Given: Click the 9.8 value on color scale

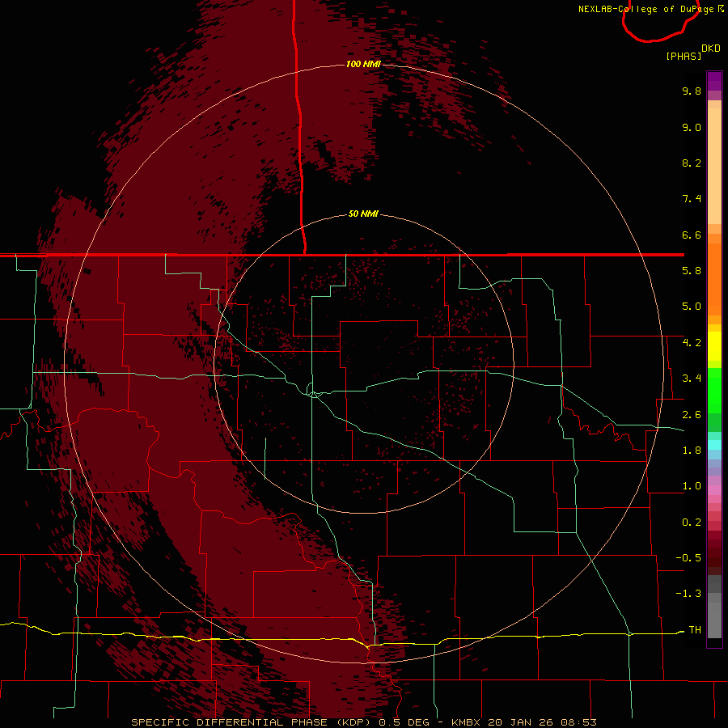Looking at the screenshot, I should point(692,91).
